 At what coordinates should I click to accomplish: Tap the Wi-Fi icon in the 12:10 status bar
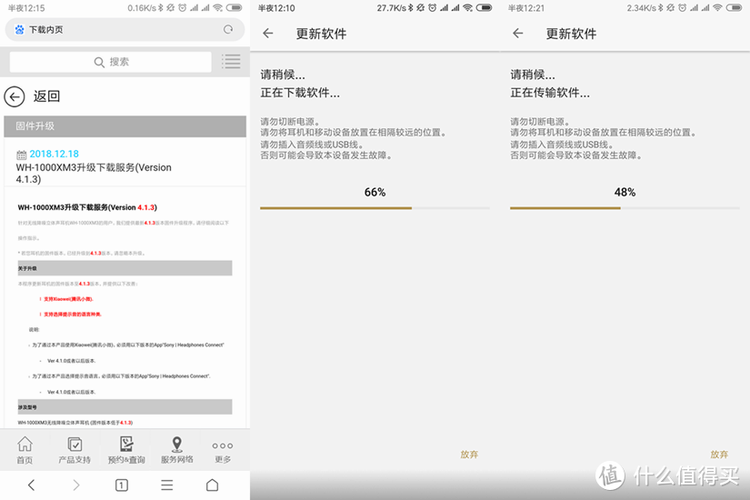click(468, 8)
